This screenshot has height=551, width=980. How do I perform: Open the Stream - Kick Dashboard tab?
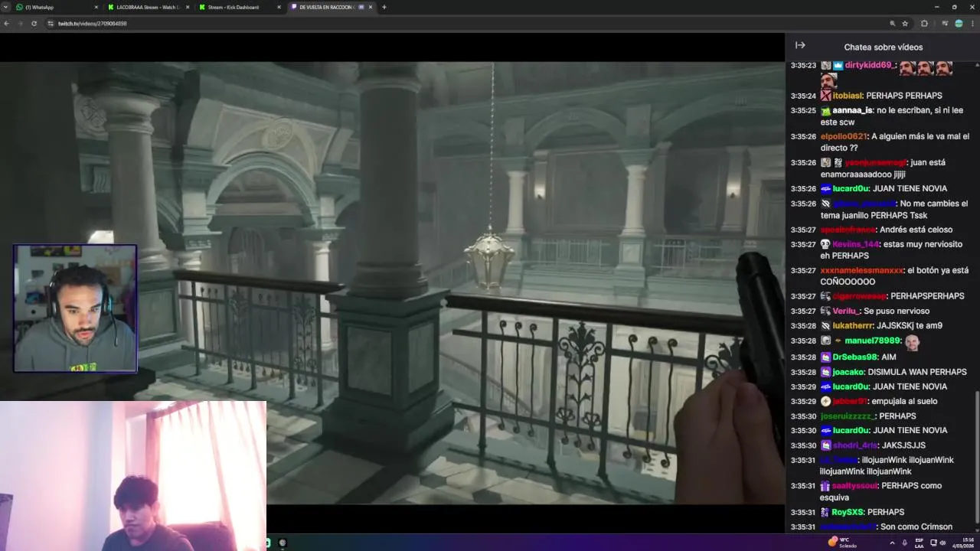pos(240,7)
